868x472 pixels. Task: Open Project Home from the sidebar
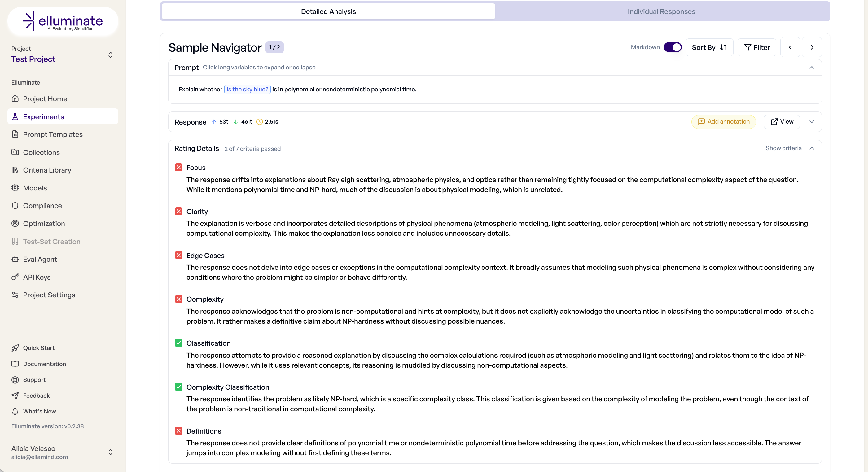tap(45, 99)
